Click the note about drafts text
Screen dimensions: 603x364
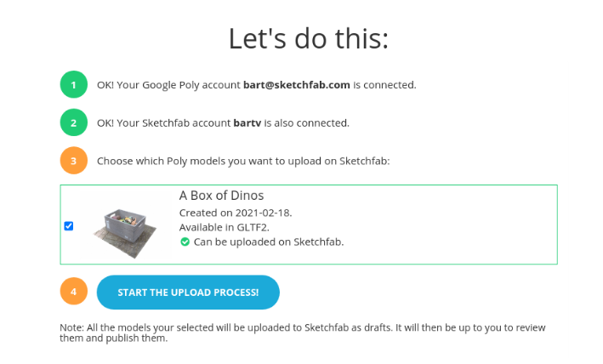click(302, 333)
